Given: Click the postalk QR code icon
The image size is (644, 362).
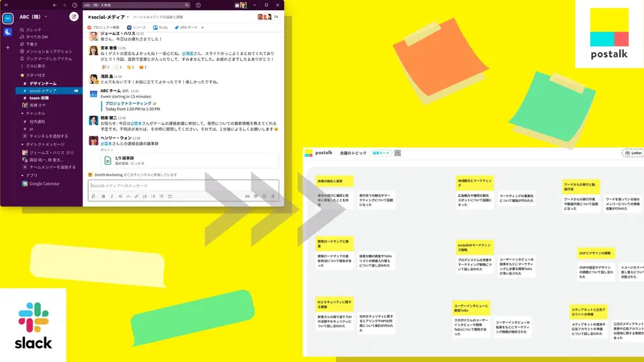Looking at the screenshot, I should point(397,153).
